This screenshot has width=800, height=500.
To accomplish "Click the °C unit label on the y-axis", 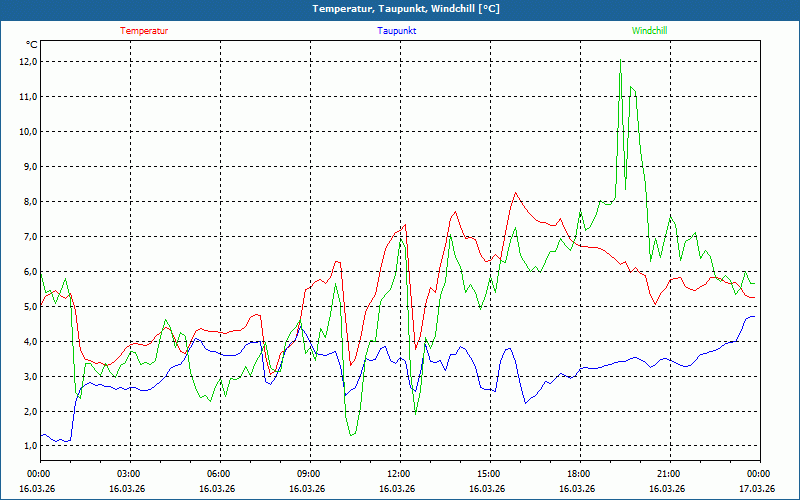I will coord(31,45).
